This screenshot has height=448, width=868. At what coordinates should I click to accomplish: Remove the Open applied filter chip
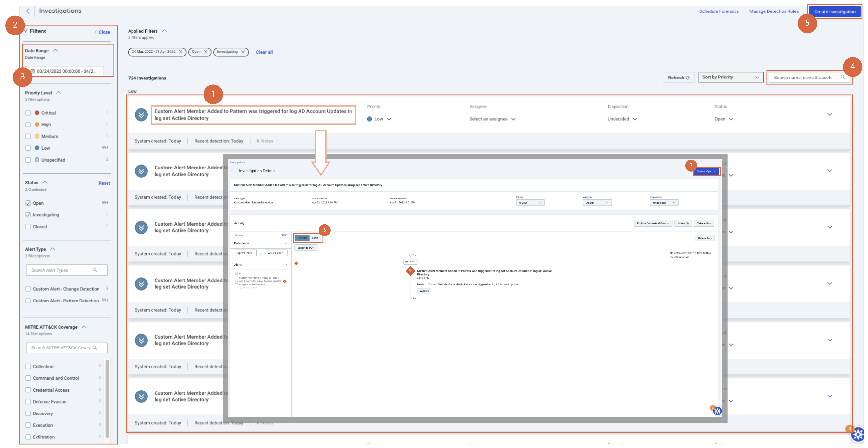(x=205, y=52)
